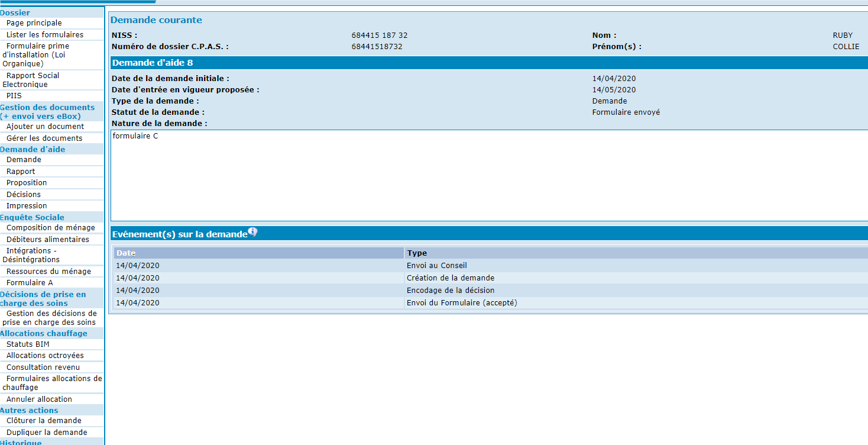The image size is (868, 445).
Task: Click inside the Nature de la demande text area
Action: tap(489, 175)
